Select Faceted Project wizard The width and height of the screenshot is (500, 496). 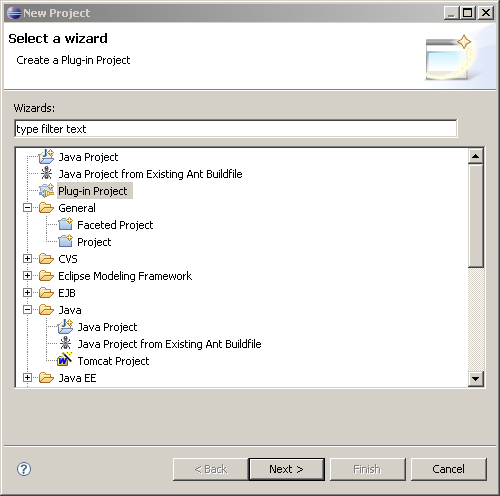[115, 225]
